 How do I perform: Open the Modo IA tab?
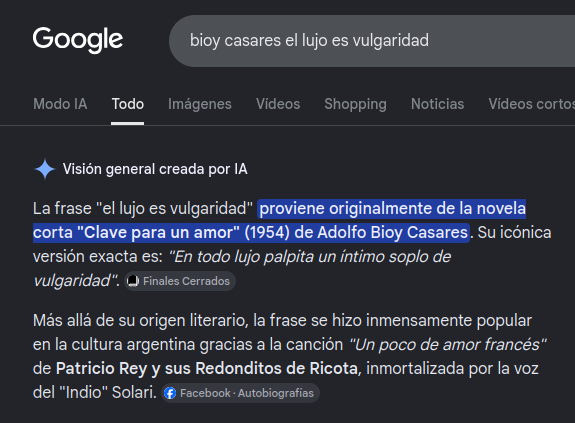point(60,104)
